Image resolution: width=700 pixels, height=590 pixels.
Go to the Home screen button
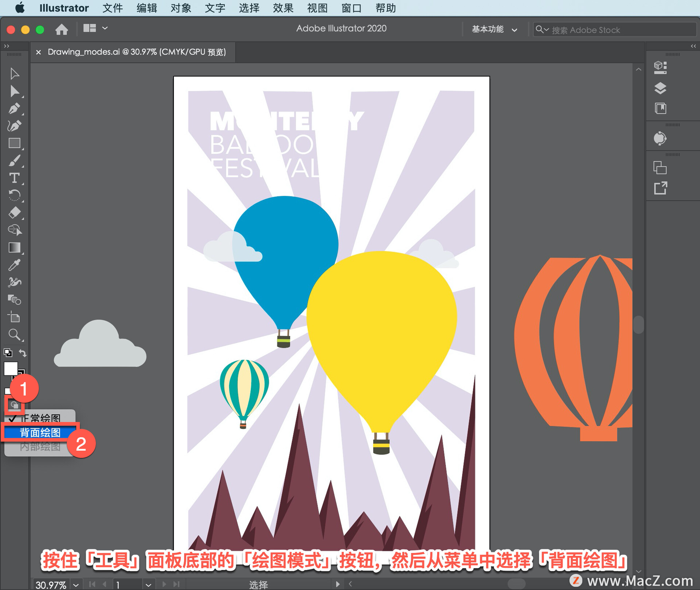tap(62, 29)
